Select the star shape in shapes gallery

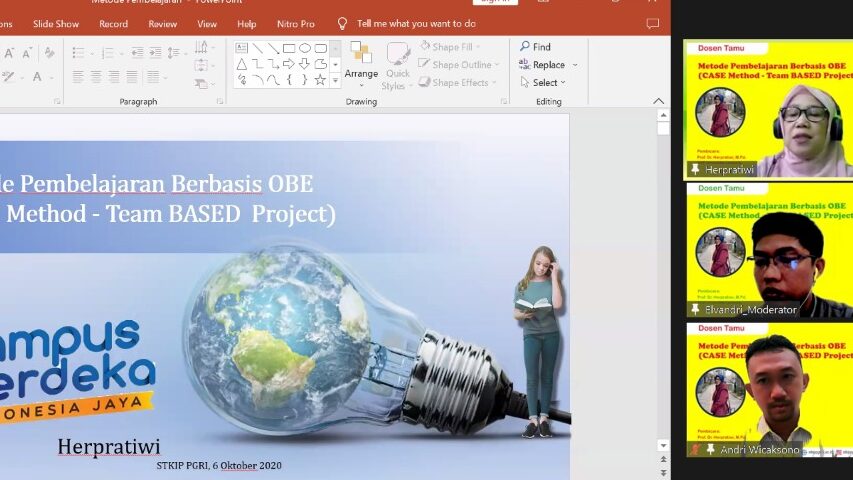(320, 80)
